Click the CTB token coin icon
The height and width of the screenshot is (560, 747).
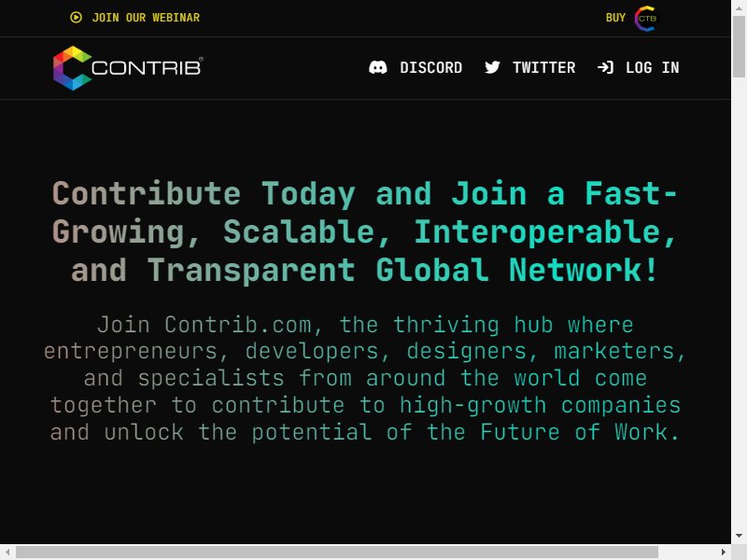[646, 19]
